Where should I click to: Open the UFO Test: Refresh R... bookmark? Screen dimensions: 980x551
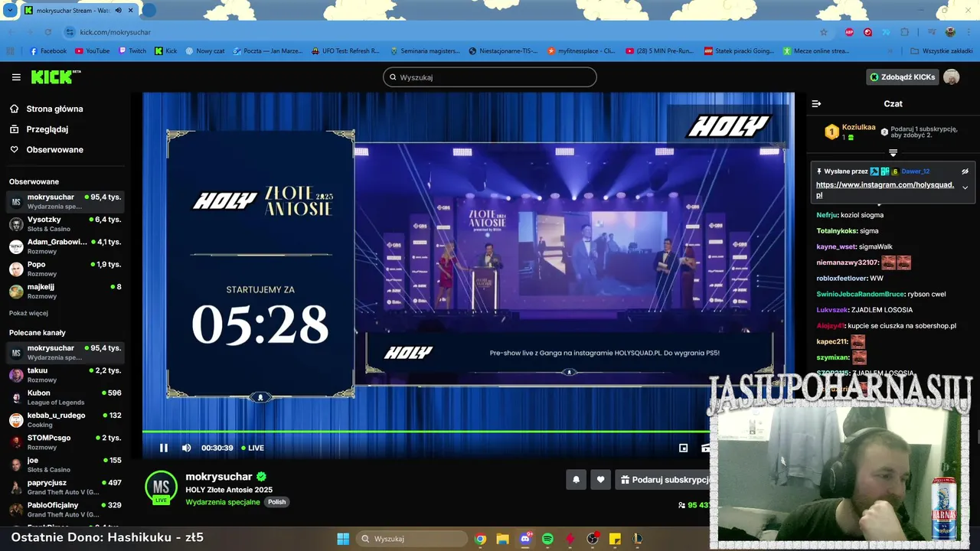(x=345, y=51)
